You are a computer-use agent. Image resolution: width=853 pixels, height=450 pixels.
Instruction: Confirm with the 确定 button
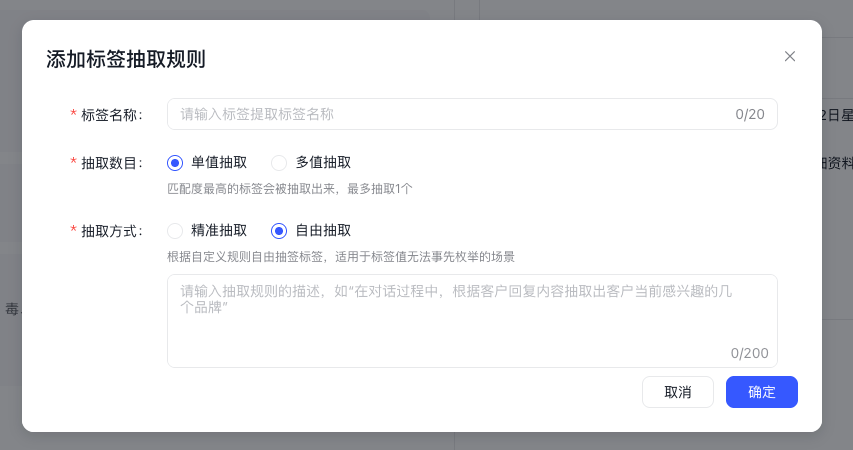click(761, 392)
